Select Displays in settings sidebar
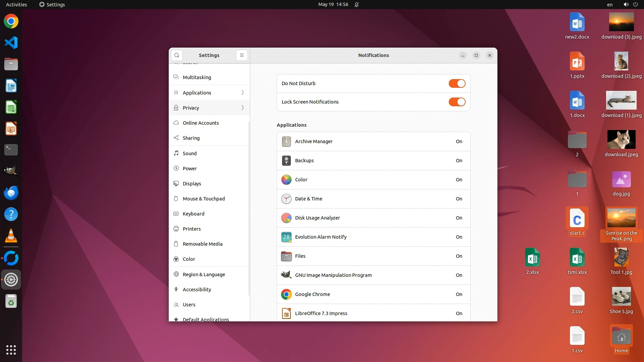This screenshot has width=644, height=362. (192, 184)
